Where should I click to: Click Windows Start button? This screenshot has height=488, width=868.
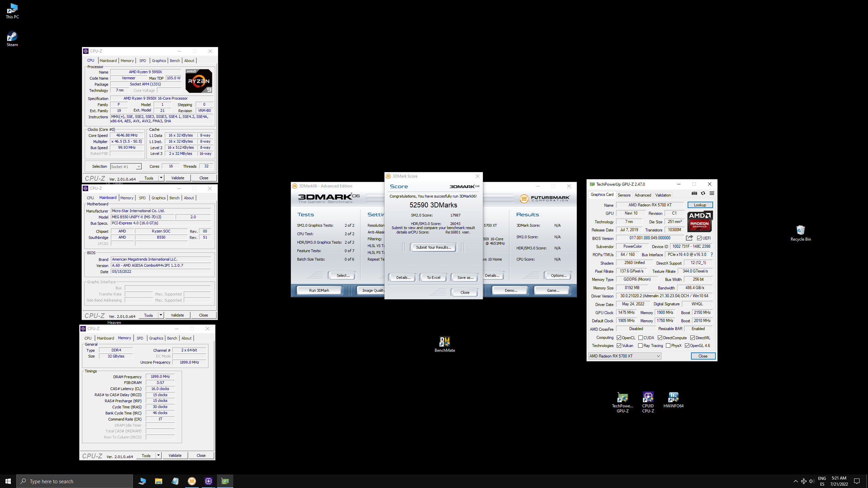tap(8, 481)
